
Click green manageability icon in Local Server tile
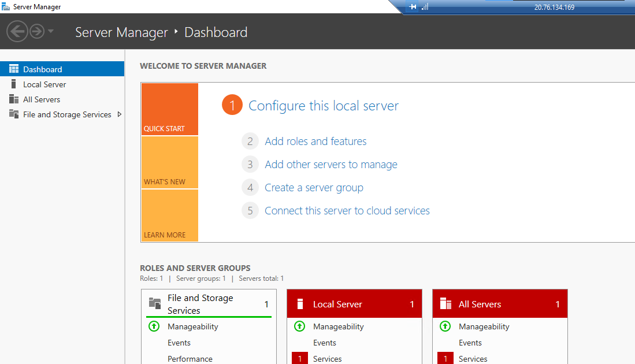(x=299, y=326)
